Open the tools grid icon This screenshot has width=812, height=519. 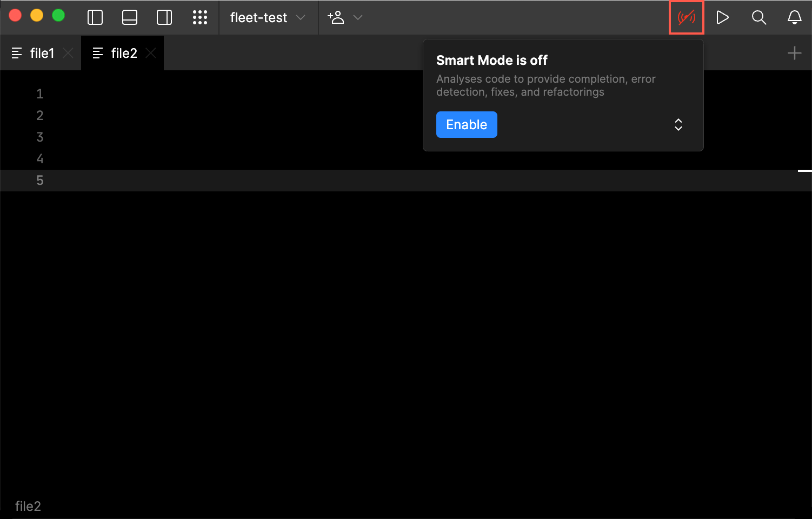(200, 17)
